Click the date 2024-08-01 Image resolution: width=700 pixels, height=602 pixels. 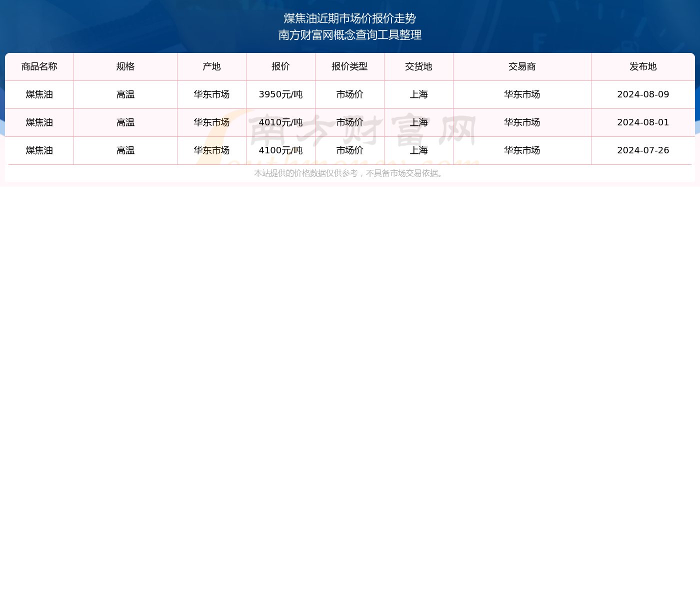point(643,123)
